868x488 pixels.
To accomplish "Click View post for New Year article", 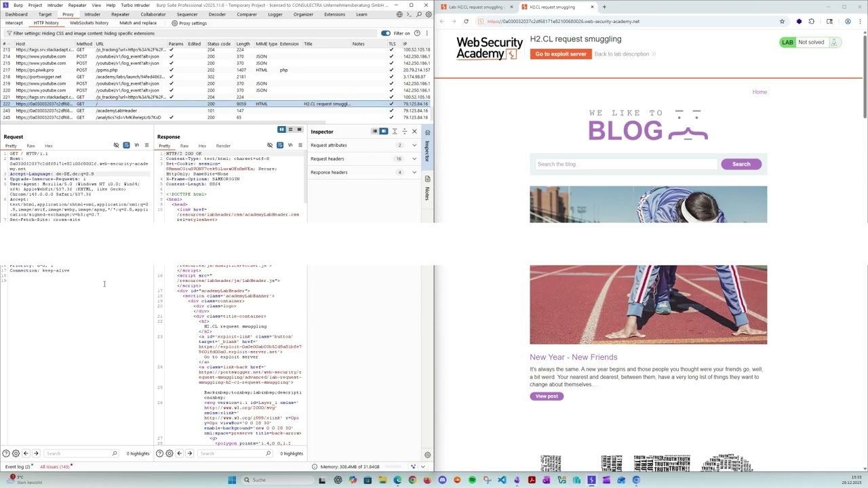I will pyautogui.click(x=547, y=396).
